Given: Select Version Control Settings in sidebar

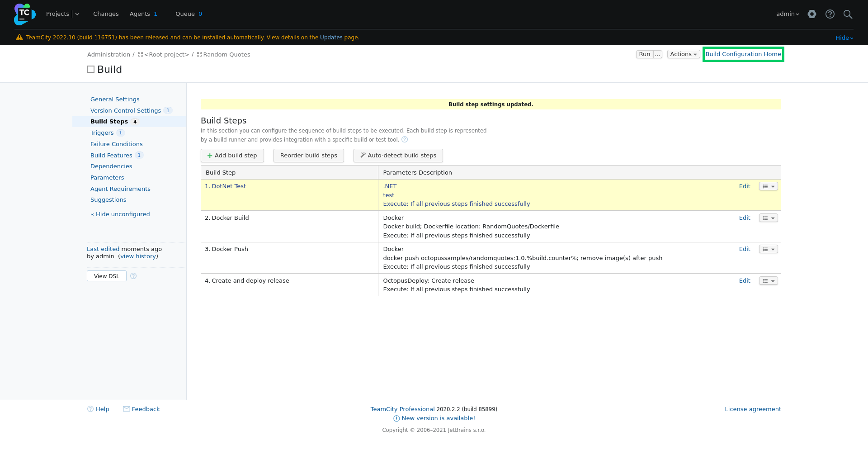Looking at the screenshot, I should pyautogui.click(x=126, y=111).
